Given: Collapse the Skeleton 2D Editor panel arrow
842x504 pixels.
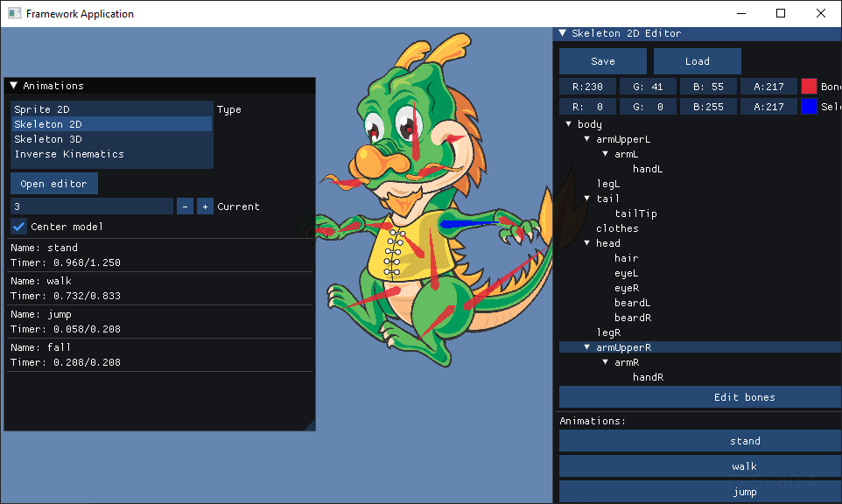Looking at the screenshot, I should coord(563,33).
